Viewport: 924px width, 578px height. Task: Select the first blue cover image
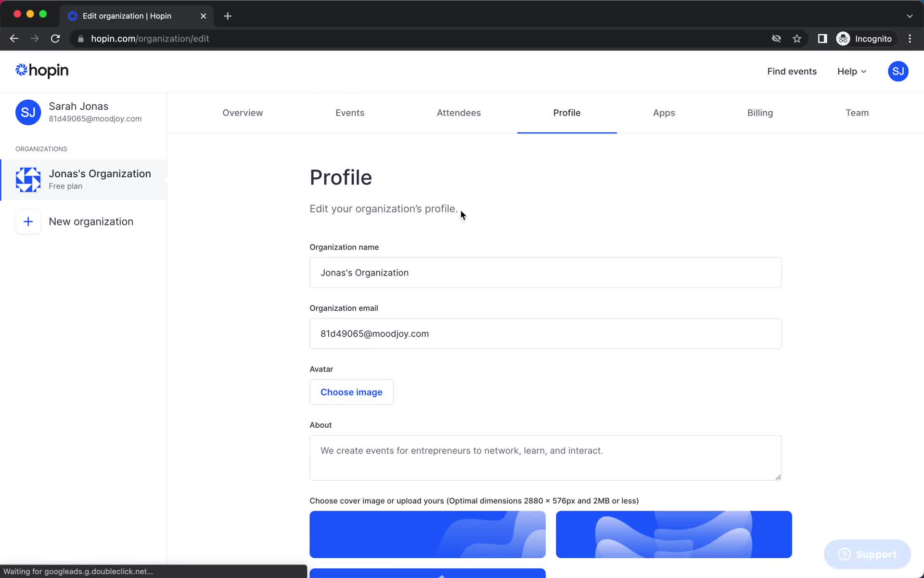(x=427, y=535)
